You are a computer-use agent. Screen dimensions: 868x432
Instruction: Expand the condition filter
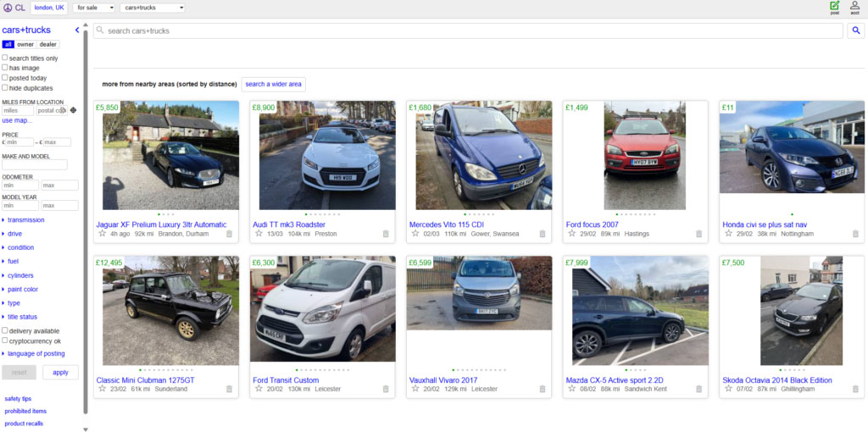tap(18, 247)
